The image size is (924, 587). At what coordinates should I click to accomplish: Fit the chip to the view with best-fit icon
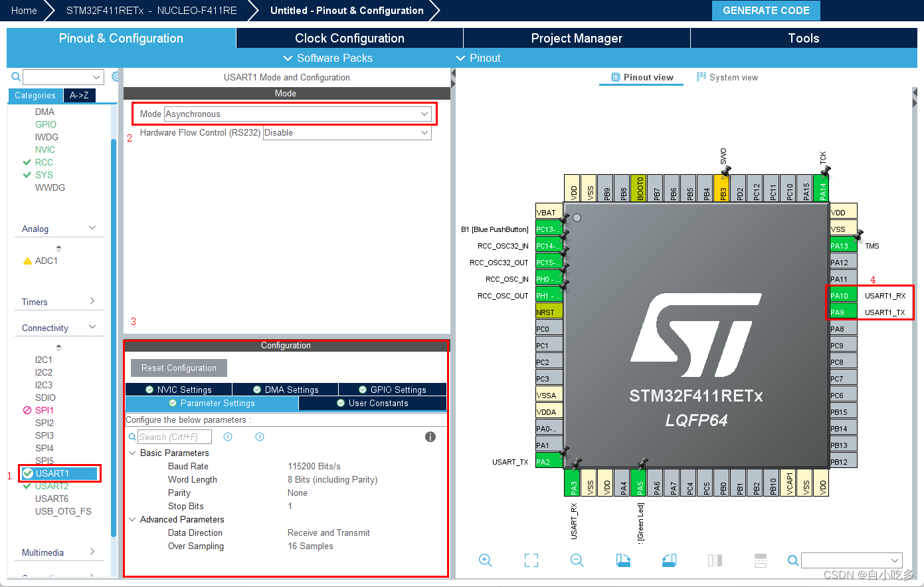coord(531,560)
